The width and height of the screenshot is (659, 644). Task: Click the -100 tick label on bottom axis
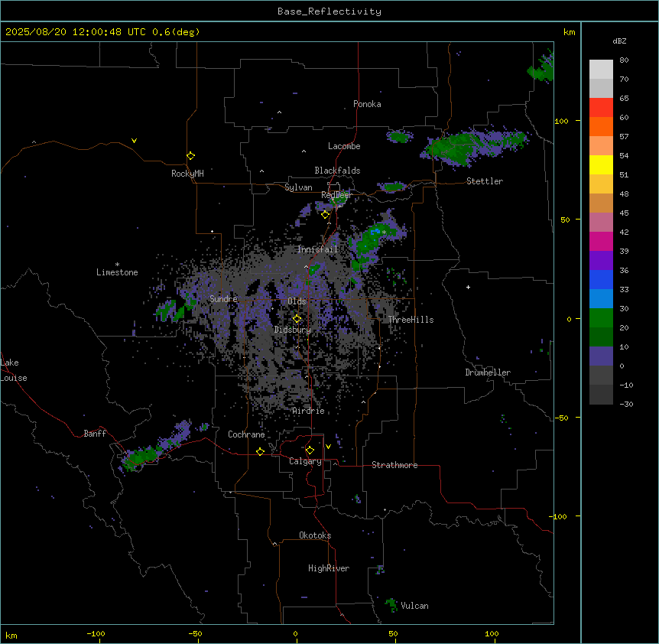[96, 633]
